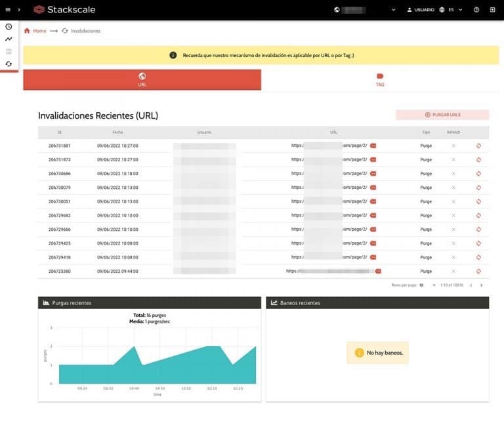Viewport: 504px width, 425px height.
Task: Switch to the TAG tab
Action: click(x=379, y=80)
